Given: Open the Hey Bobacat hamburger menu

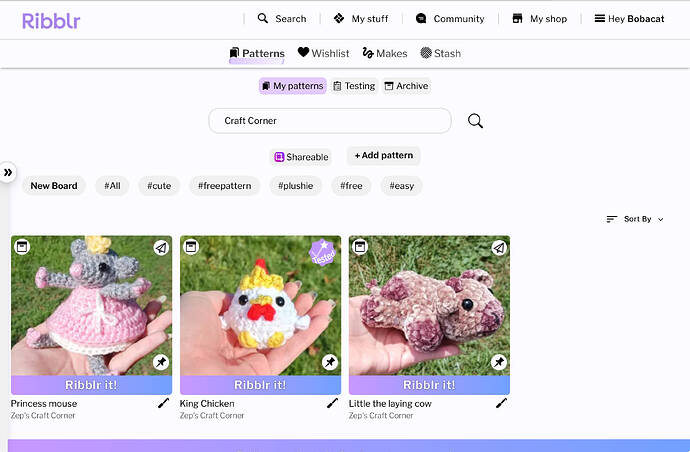Looking at the screenshot, I should (x=629, y=18).
